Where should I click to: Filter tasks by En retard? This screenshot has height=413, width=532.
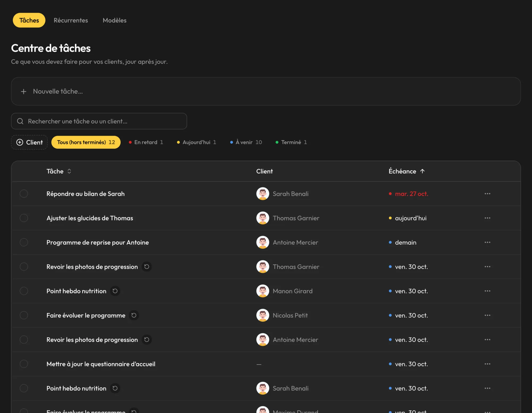pyautogui.click(x=146, y=142)
